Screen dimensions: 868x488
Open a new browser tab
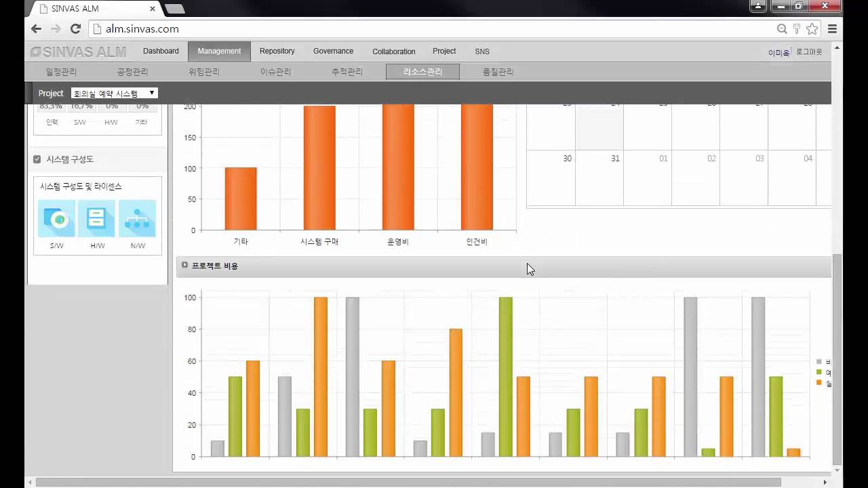174,9
